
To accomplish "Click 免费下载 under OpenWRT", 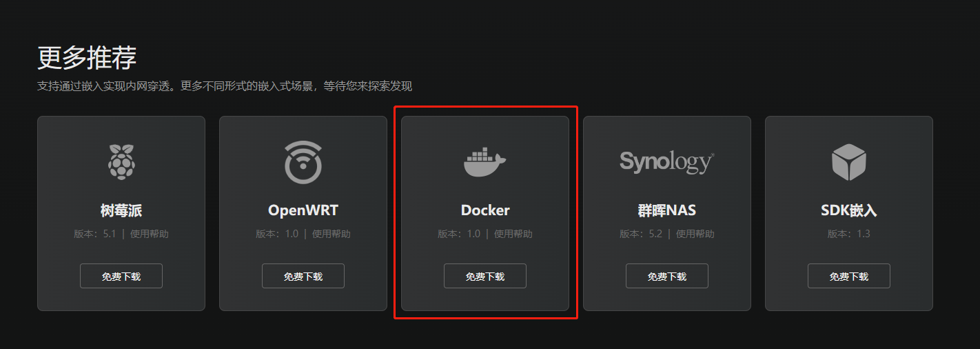I will click(303, 276).
